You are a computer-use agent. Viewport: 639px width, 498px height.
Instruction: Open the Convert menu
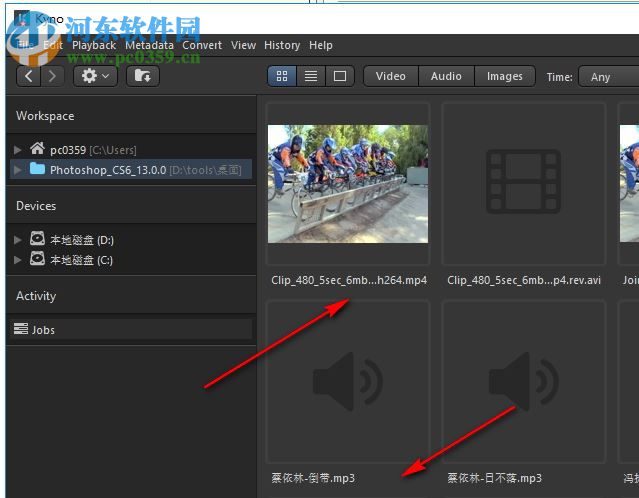click(x=202, y=45)
